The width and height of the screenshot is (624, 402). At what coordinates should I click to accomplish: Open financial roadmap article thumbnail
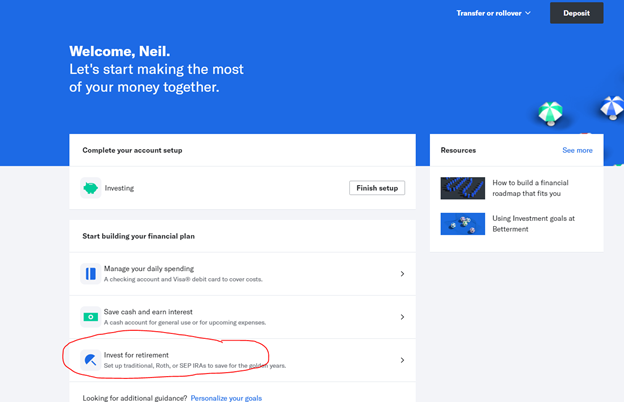pyautogui.click(x=462, y=188)
